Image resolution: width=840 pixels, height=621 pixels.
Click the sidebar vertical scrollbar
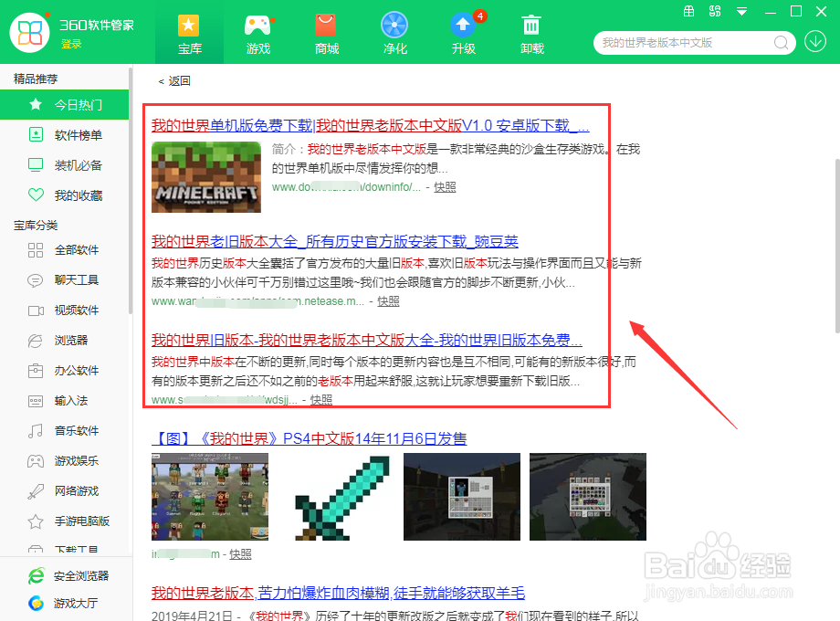(x=131, y=190)
